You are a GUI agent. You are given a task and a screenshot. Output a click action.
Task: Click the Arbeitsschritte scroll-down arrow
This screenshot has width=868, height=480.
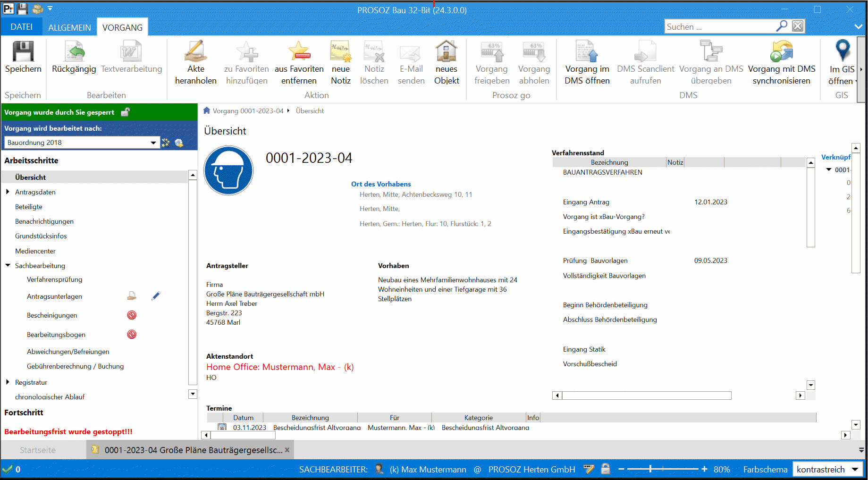(193, 394)
